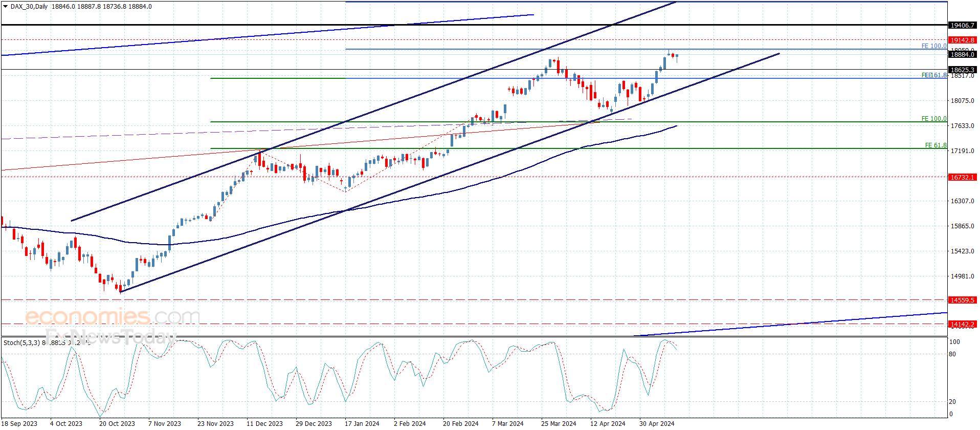Click the 17633.0 value on price axis

click(x=962, y=125)
